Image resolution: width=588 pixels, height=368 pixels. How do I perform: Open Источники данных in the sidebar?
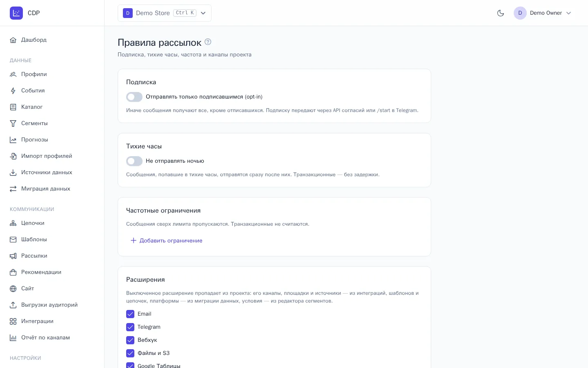click(52, 173)
